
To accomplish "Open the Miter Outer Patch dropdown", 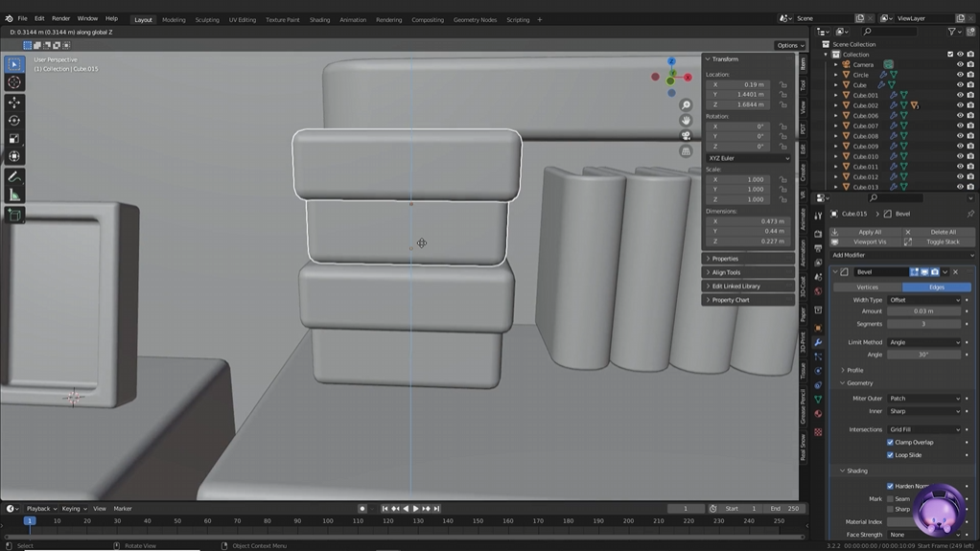I will [x=923, y=399].
